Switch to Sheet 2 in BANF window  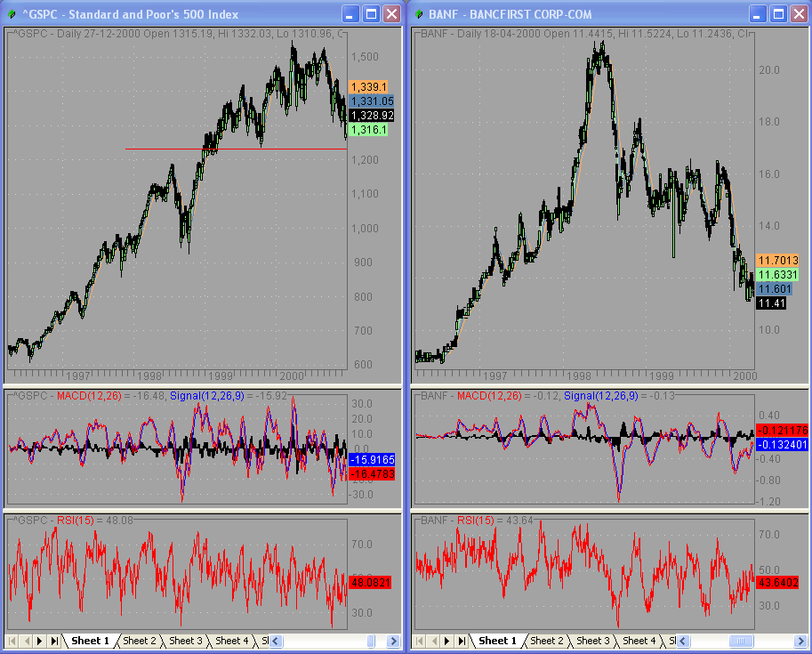point(546,641)
